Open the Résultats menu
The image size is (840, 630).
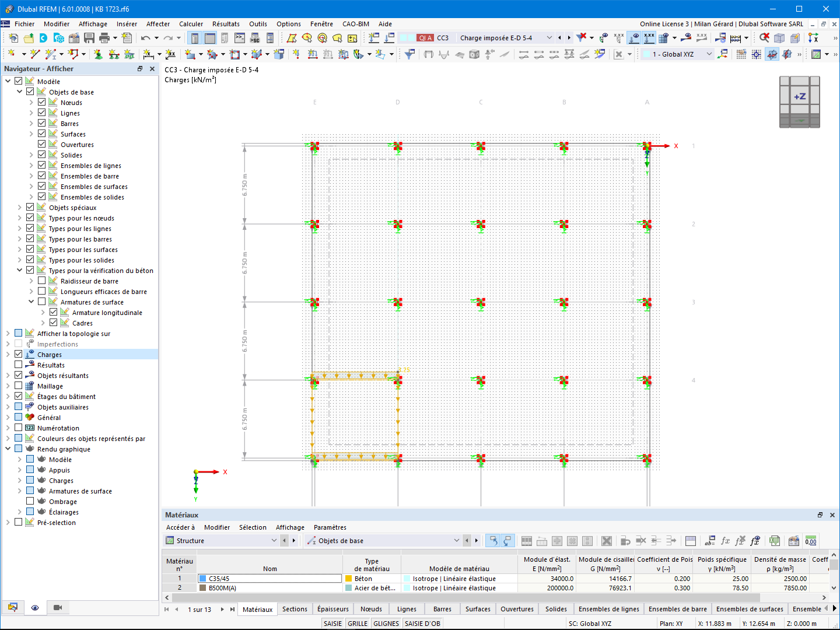click(x=226, y=24)
